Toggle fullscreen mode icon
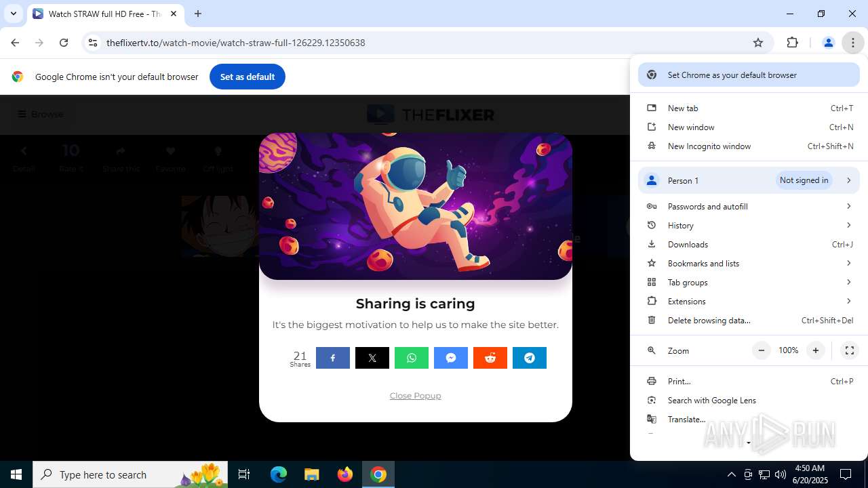 (x=849, y=350)
